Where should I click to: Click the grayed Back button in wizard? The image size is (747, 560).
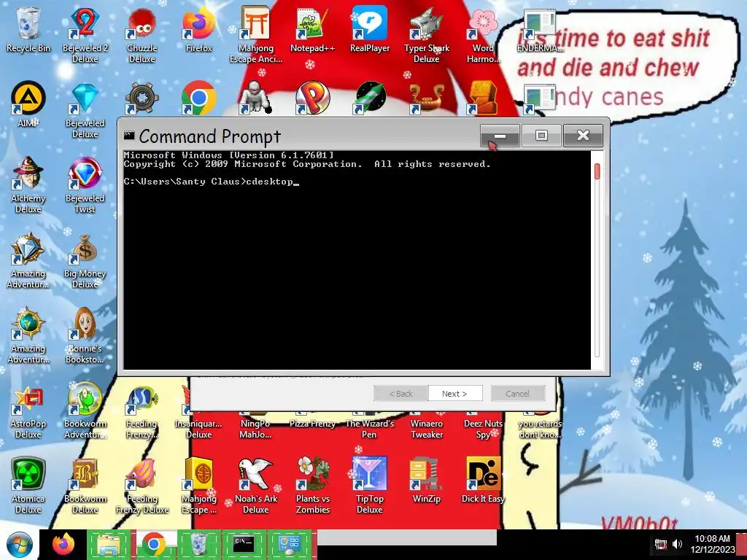[x=400, y=393]
